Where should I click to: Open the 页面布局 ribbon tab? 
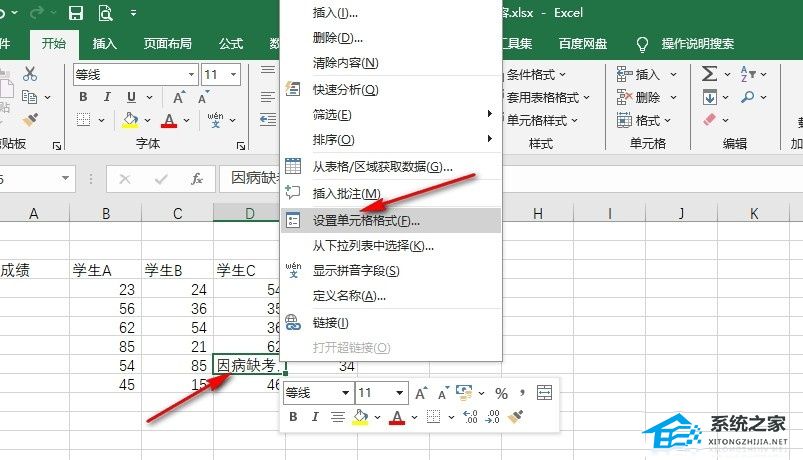pyautogui.click(x=168, y=44)
